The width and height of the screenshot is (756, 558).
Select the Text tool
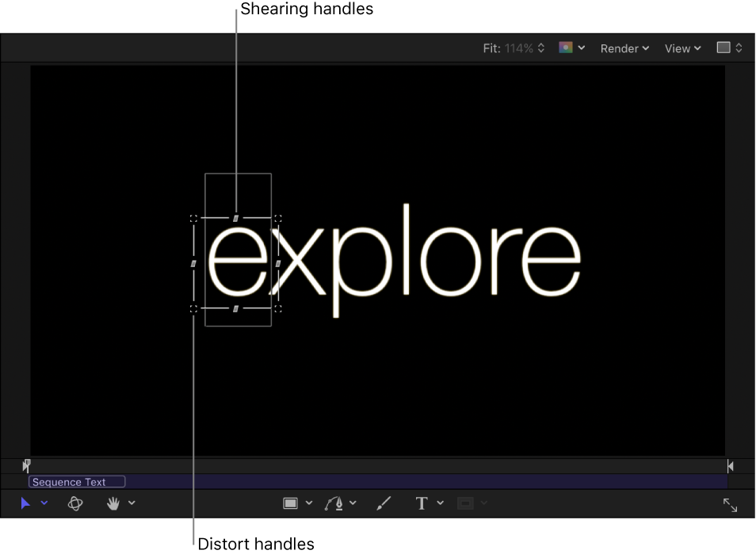422,503
